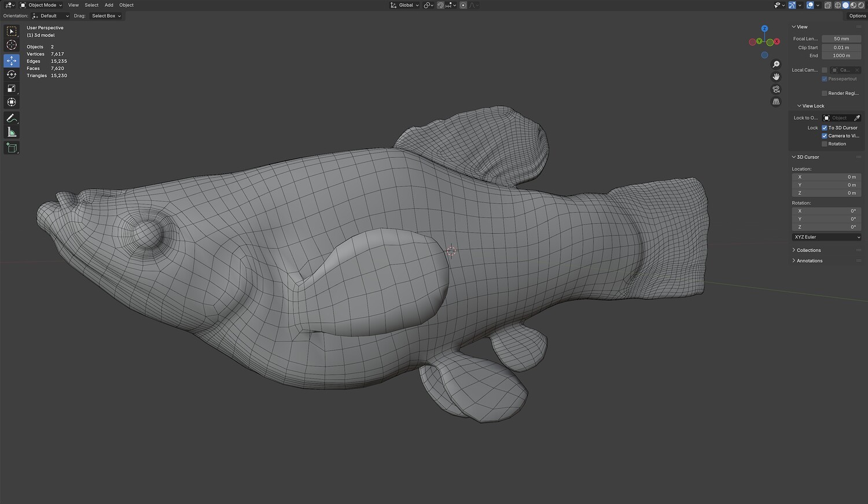
Task: Toggle the Passepartout checkbox
Action: click(825, 79)
